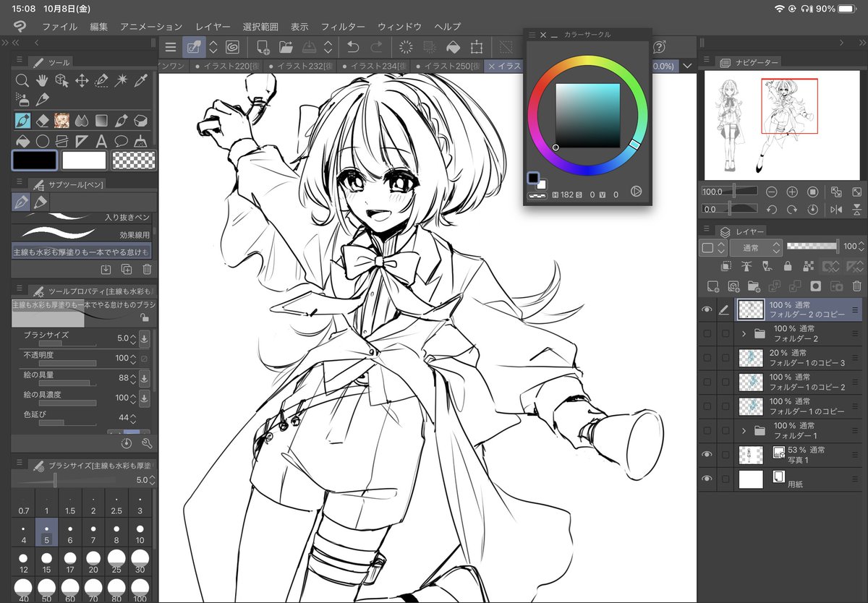Screen dimensions: 868x603
Task: Switch to the イラスト250 canvas tab
Action: (x=448, y=66)
